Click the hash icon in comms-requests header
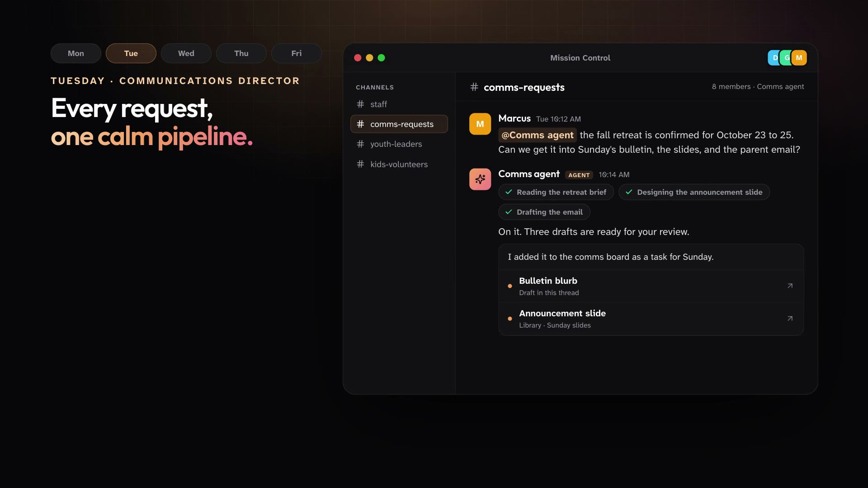The image size is (868, 488). click(x=474, y=87)
